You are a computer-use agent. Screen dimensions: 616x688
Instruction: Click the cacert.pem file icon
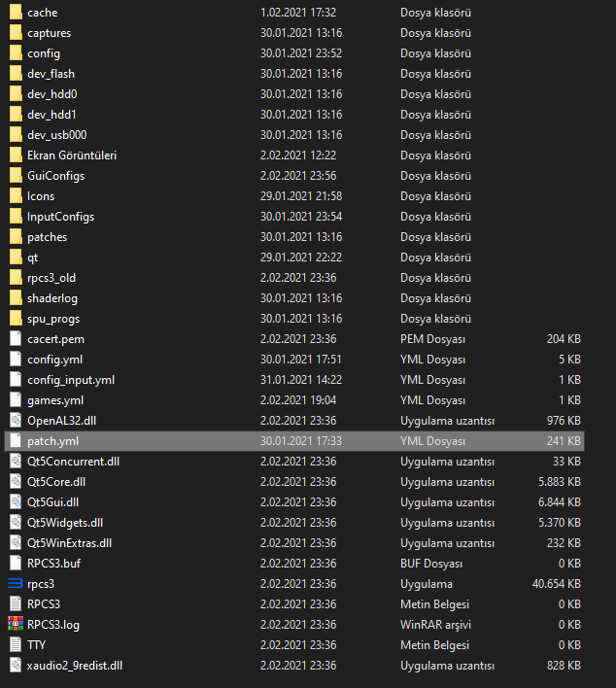click(16, 339)
